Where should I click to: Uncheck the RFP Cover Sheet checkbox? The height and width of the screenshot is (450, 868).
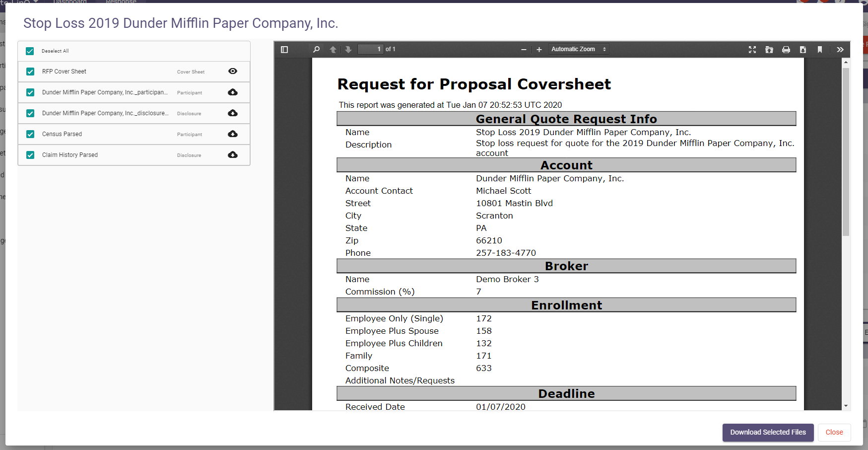coord(30,72)
